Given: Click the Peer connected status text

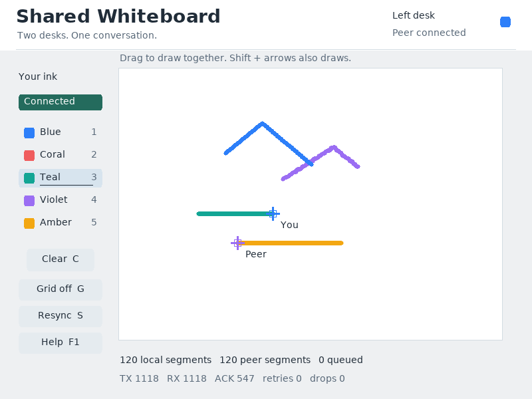Looking at the screenshot, I should click(429, 33).
